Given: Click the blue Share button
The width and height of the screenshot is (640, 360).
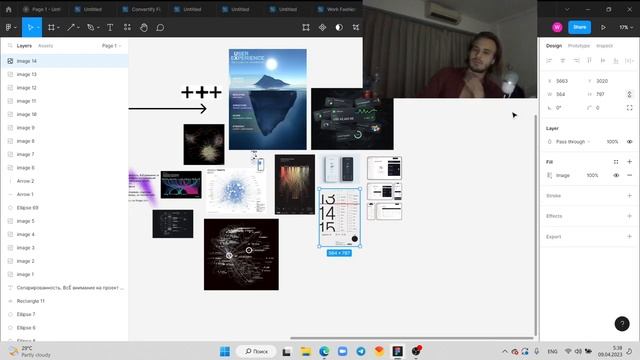Looking at the screenshot, I should 580,27.
